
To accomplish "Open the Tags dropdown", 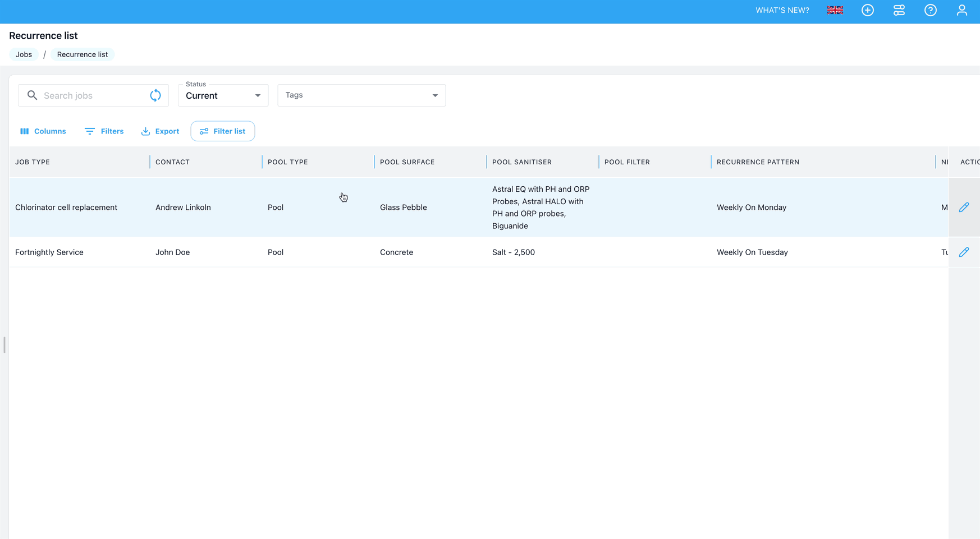I will click(x=361, y=95).
